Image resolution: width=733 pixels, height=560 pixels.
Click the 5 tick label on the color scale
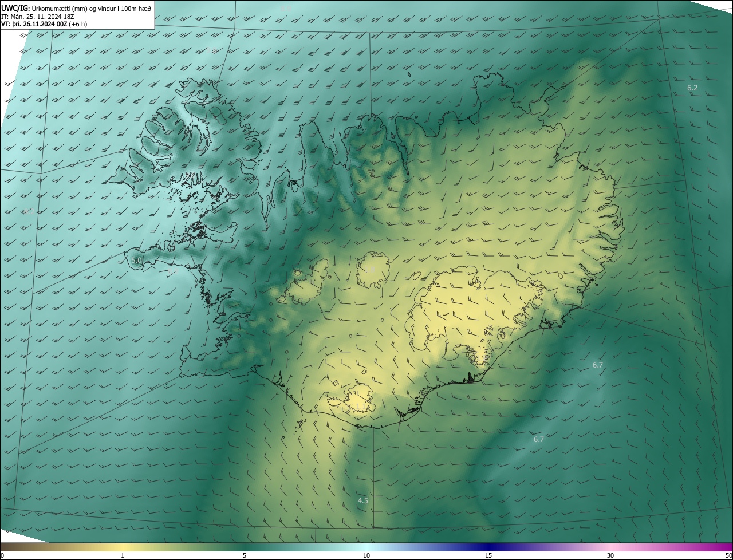pyautogui.click(x=245, y=556)
